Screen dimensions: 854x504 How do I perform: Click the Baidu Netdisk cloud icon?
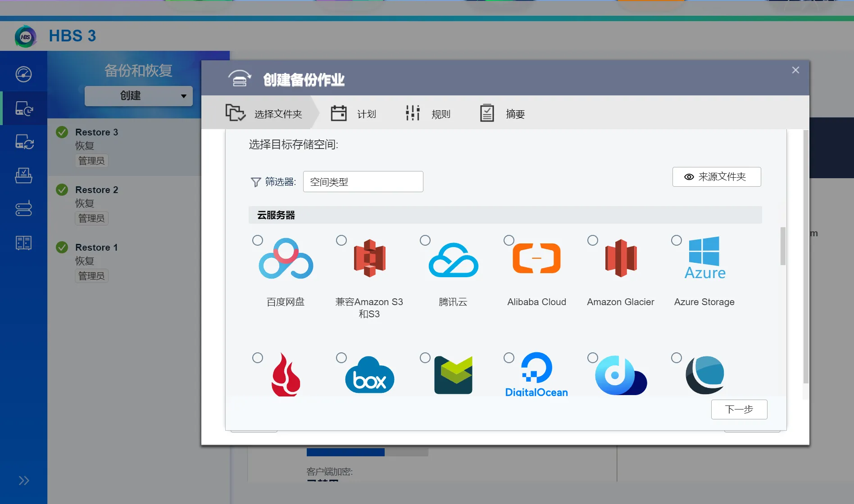286,259
